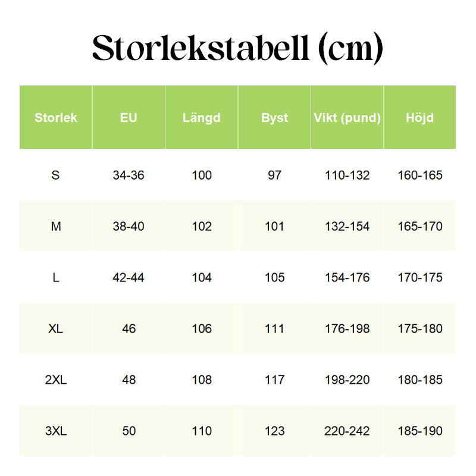Select the S size row label

(x=55, y=175)
